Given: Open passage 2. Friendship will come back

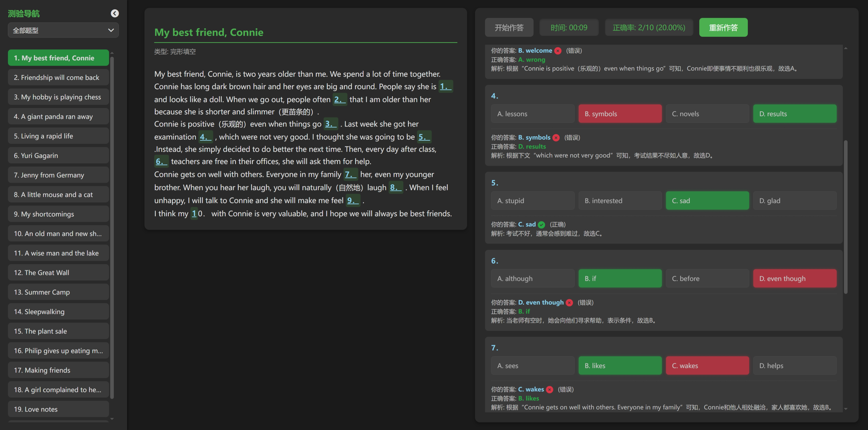Looking at the screenshot, I should pyautogui.click(x=58, y=77).
